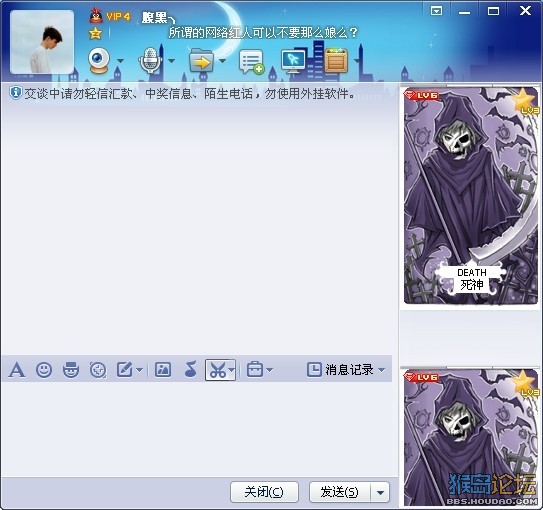Viewport: 543px width, 510px height.
Task: Maximize the chat window
Action: [493, 11]
